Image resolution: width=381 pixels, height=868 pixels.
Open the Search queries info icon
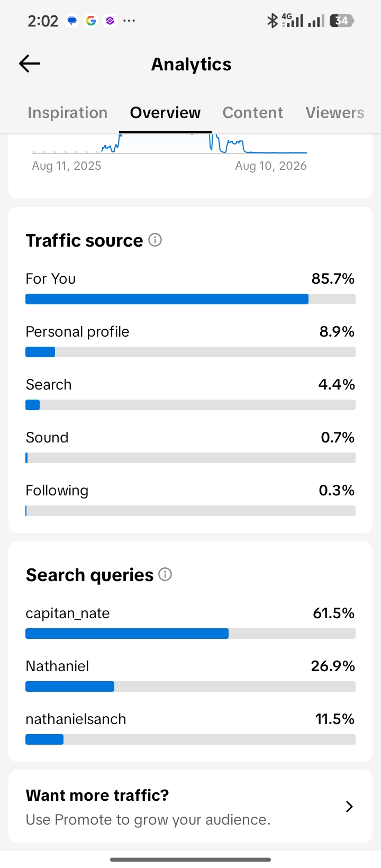[165, 574]
